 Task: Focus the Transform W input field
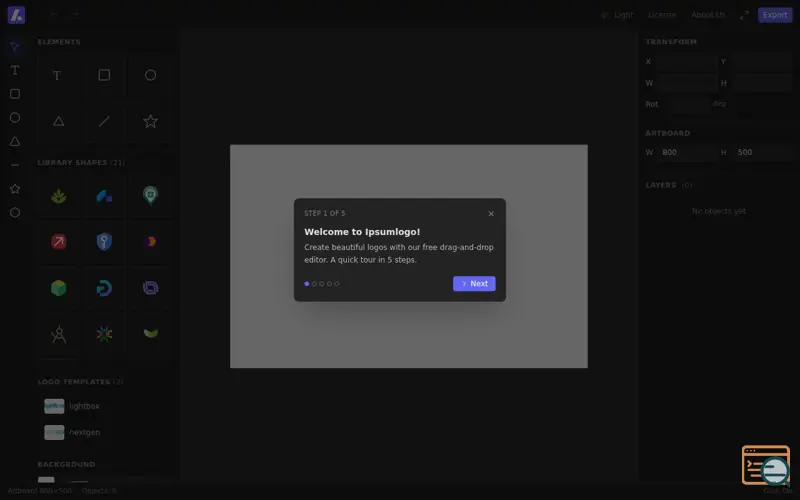click(686, 83)
